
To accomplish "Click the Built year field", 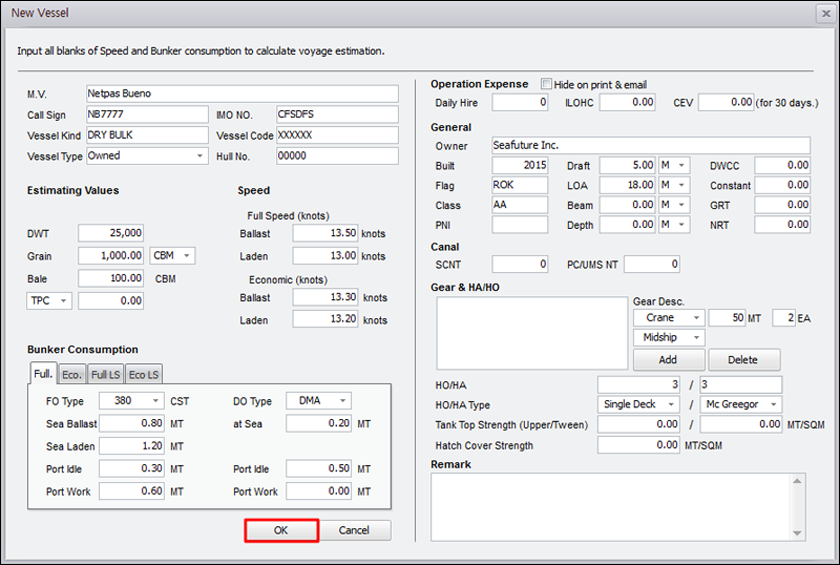I will [x=520, y=165].
